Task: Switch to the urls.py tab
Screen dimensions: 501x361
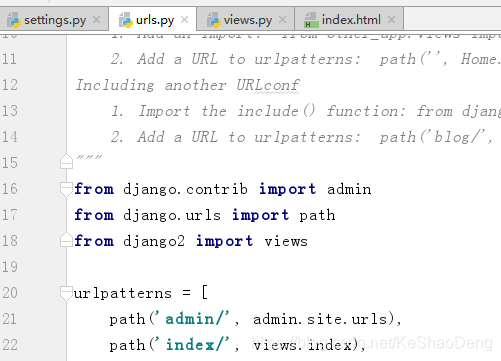Action: point(153,20)
